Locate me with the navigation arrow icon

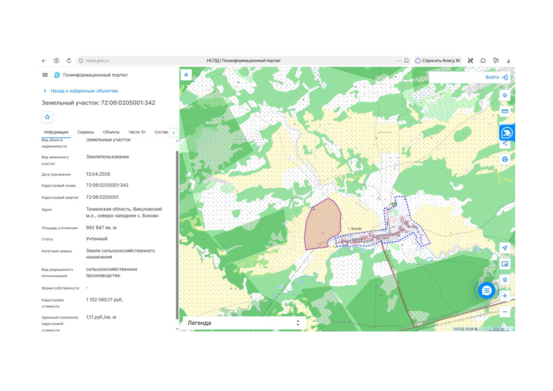(x=505, y=248)
